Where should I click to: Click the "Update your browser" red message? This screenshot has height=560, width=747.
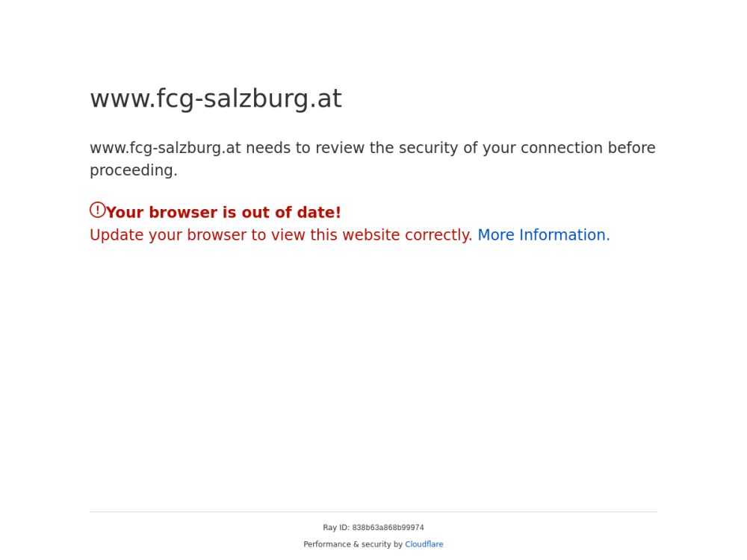[x=281, y=235]
